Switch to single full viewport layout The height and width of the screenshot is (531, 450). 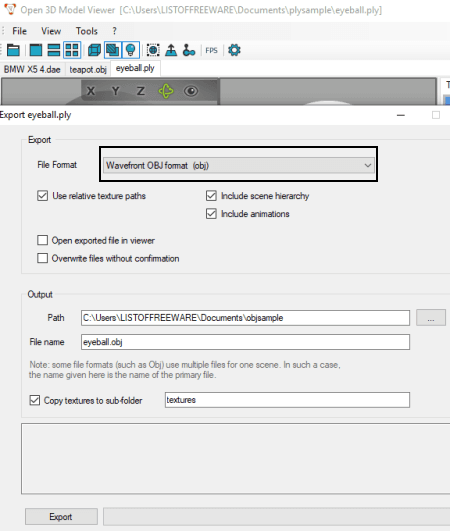pyautogui.click(x=36, y=50)
